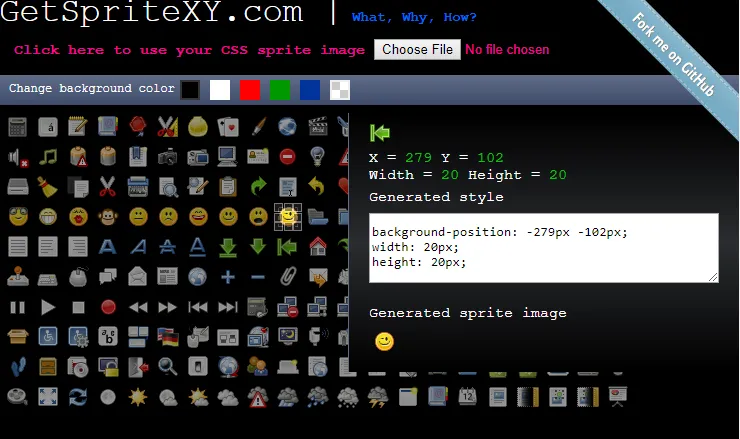
Task: Click the accessibility wheelchair sprite
Action: (x=48, y=337)
